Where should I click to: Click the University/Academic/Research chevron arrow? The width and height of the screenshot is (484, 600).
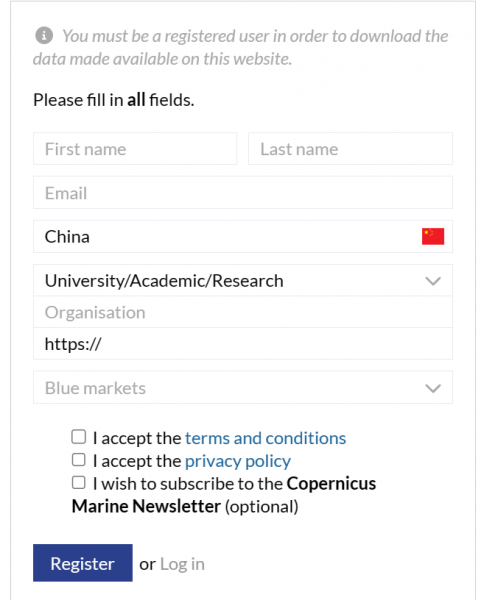pos(433,281)
